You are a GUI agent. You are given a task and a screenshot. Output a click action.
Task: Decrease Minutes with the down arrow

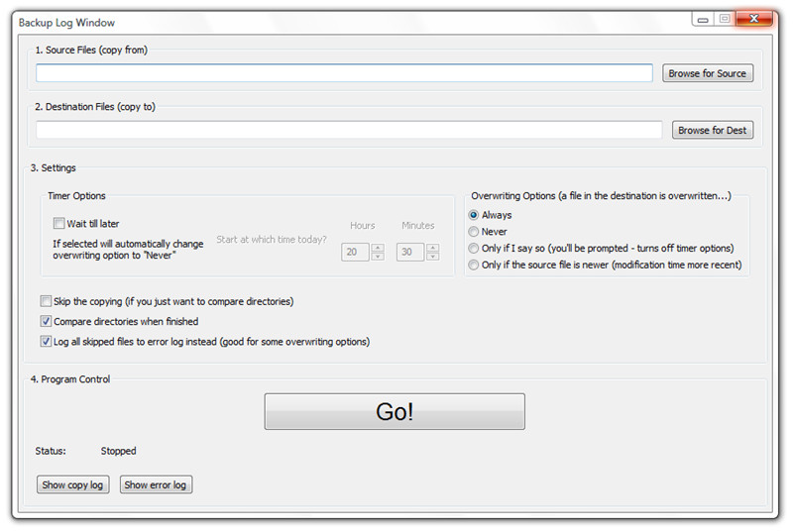pyautogui.click(x=432, y=257)
